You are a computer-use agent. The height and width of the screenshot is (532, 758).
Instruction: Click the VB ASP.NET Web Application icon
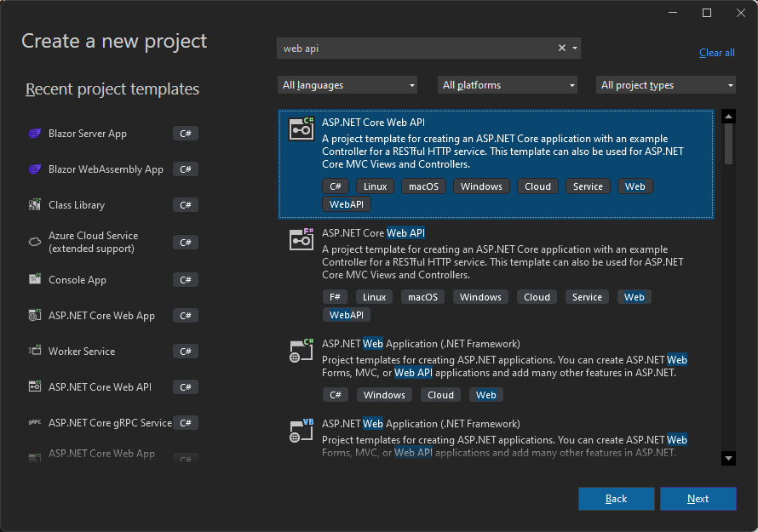click(x=301, y=430)
